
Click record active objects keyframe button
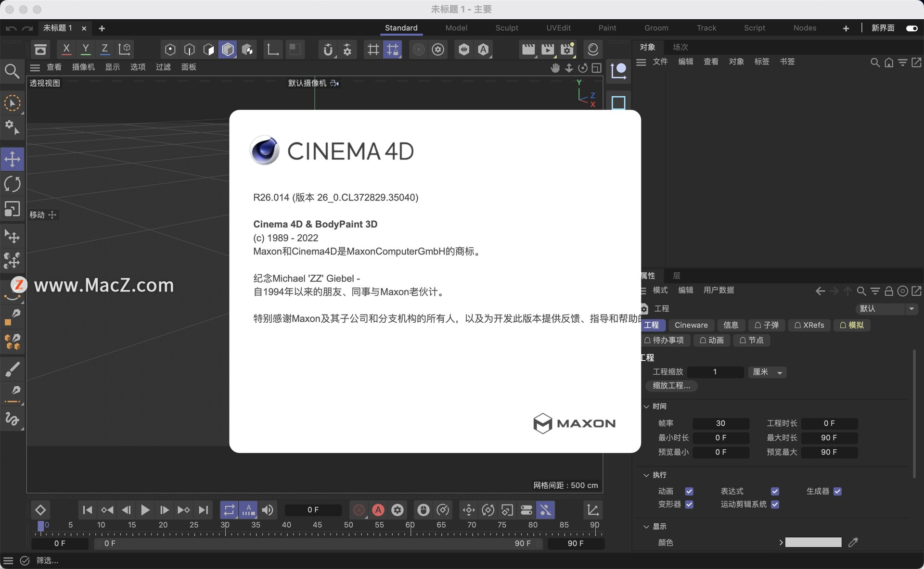click(359, 510)
